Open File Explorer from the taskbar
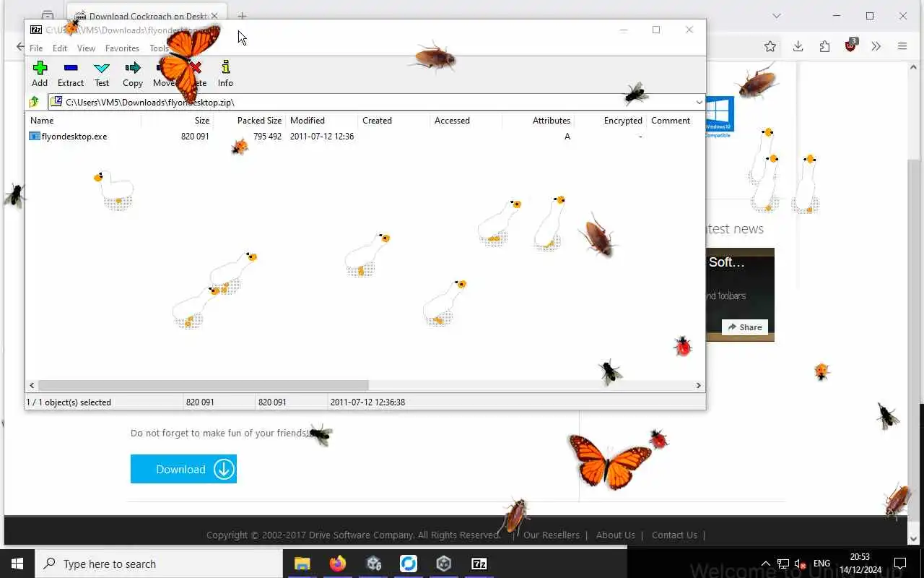The width and height of the screenshot is (924, 578). [x=302, y=564]
